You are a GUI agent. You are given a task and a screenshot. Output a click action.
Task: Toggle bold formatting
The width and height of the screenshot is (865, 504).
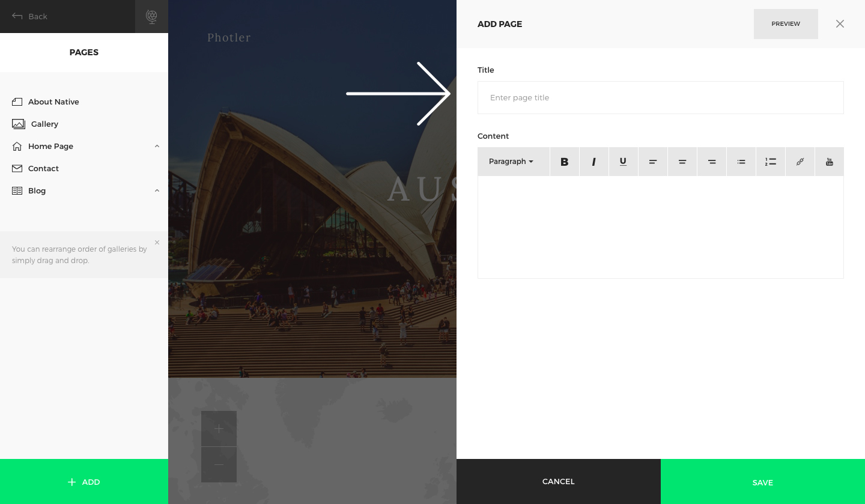[565, 162]
